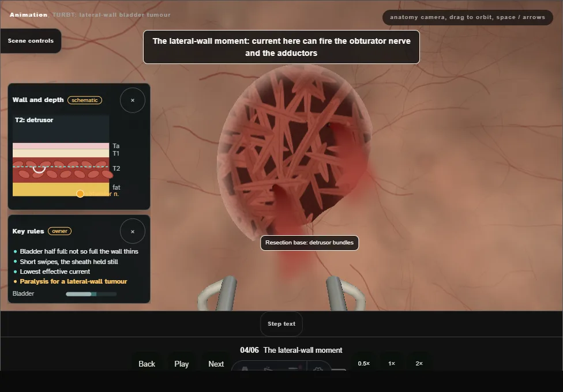Click the 'T2' depth label

point(116,168)
